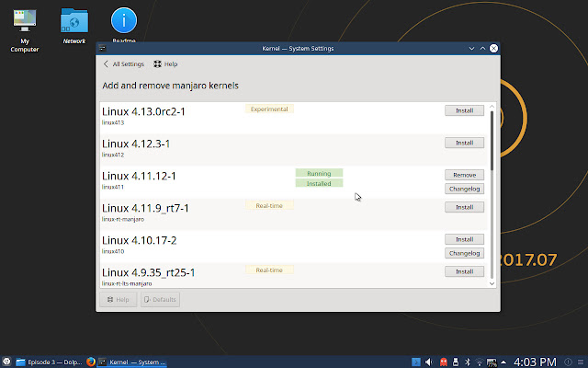Open the removable devices tray icon
The width and height of the screenshot is (588, 368).
click(456, 362)
